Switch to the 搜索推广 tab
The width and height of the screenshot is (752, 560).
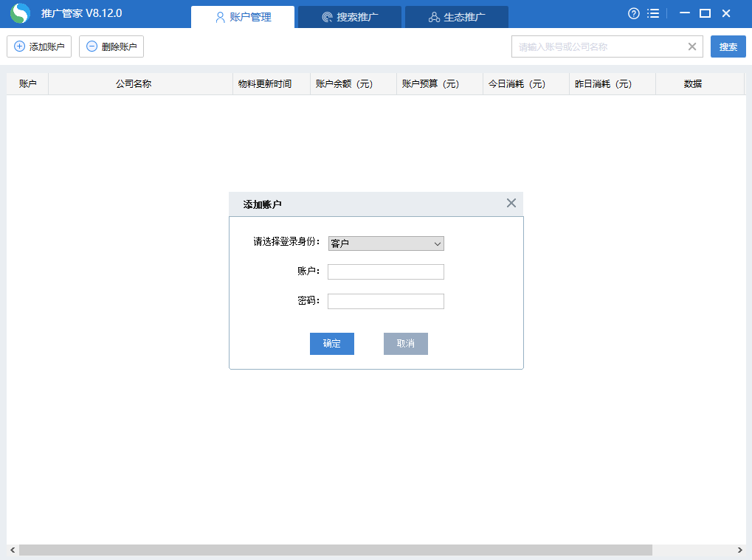350,17
